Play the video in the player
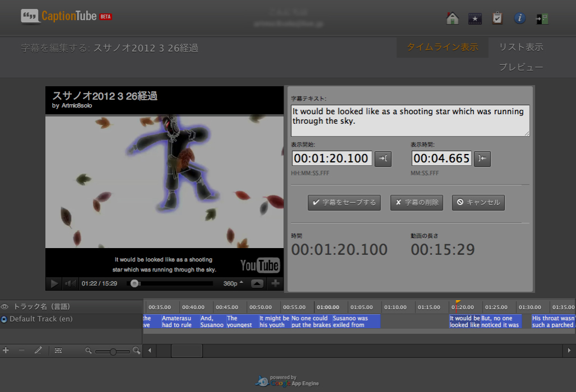576x392 pixels. [x=54, y=283]
